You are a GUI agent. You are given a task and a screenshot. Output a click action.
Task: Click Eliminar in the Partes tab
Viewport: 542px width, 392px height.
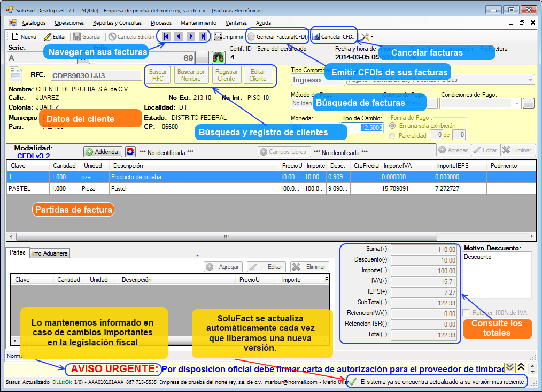tap(309, 267)
